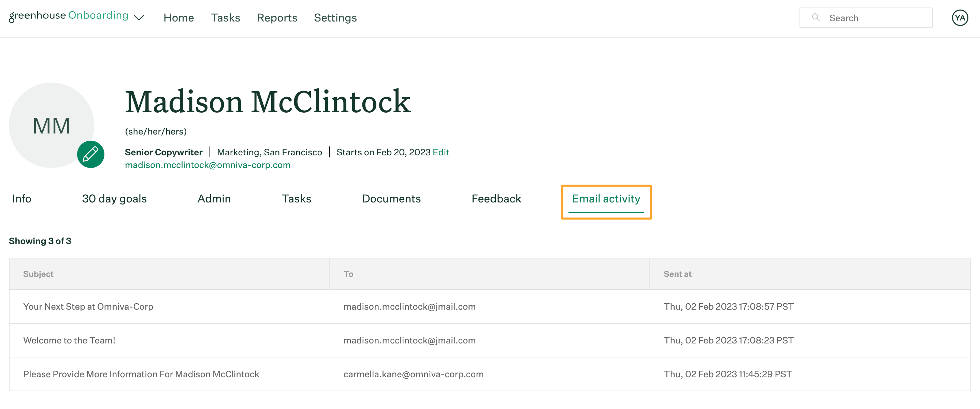Click the pencil edit icon on profile
The width and height of the screenshot is (980, 409).
click(89, 154)
